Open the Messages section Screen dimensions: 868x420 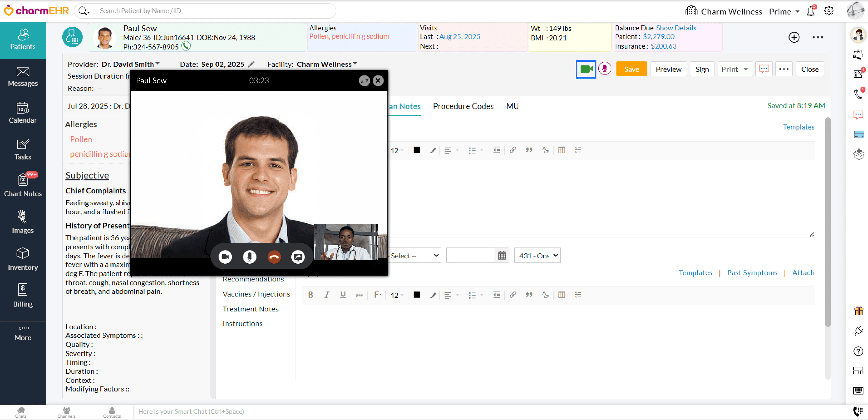coord(23,77)
